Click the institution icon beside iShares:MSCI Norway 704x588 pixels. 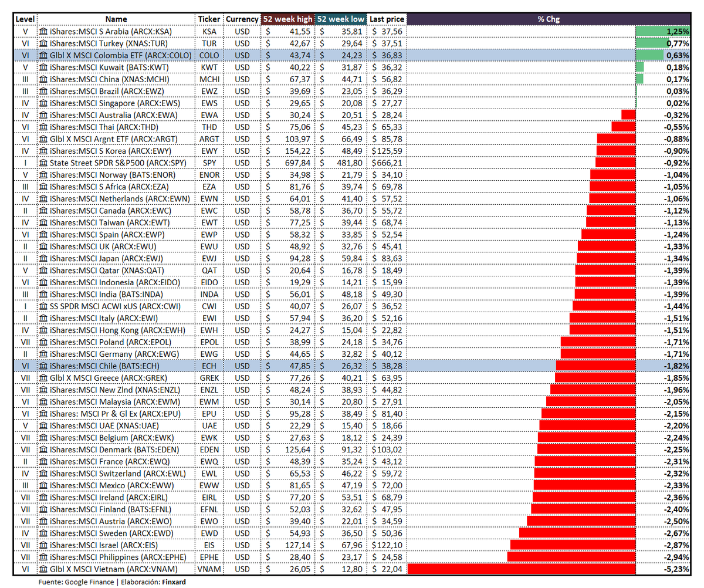point(44,174)
